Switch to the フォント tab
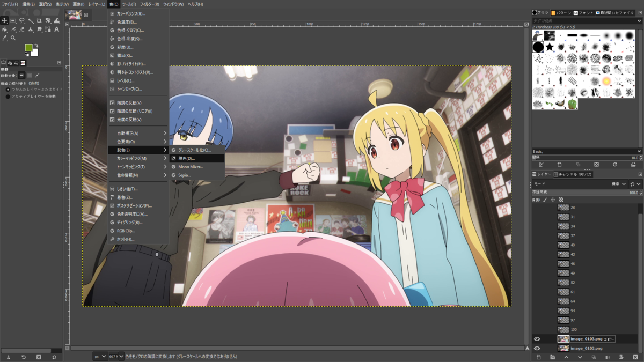The image size is (644, 362). (x=583, y=12)
